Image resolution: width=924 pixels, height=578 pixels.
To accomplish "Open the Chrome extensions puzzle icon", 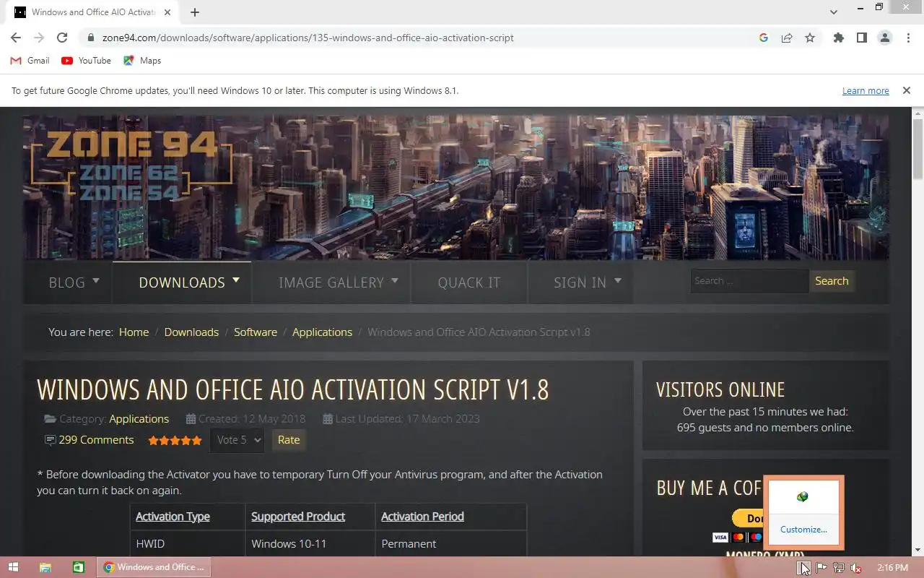I will (838, 38).
